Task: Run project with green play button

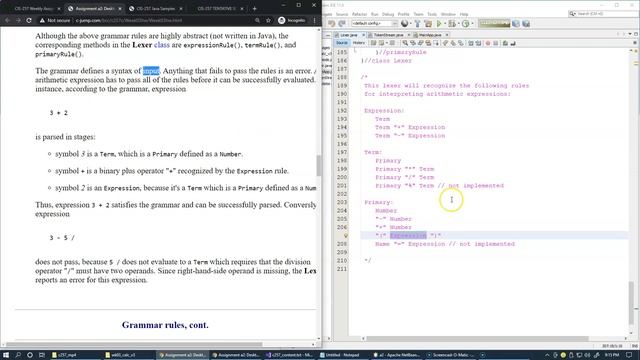Action: coord(439,24)
